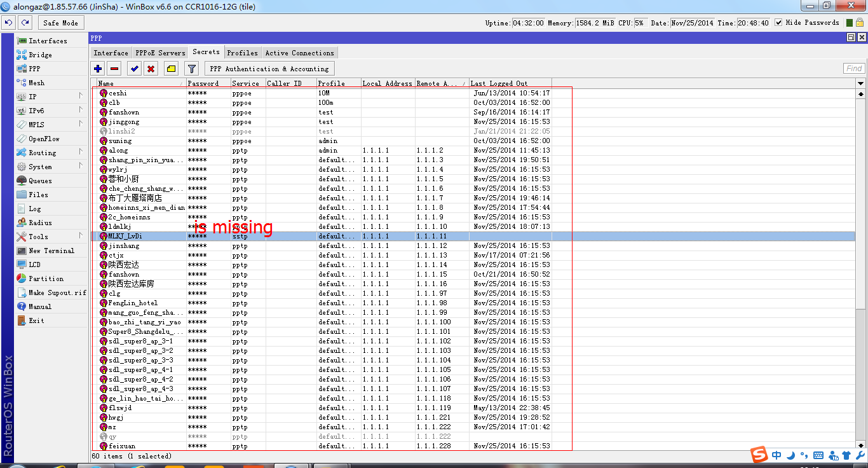
Task: Open PPP Authentication & Accounting
Action: (x=269, y=69)
